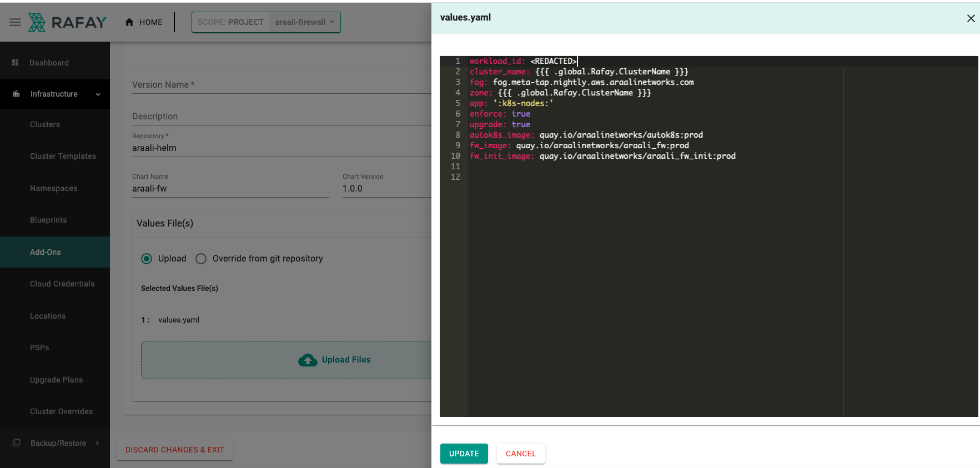This screenshot has width=980, height=468.
Task: Click the enforce: true line
Action: pyautogui.click(x=500, y=114)
